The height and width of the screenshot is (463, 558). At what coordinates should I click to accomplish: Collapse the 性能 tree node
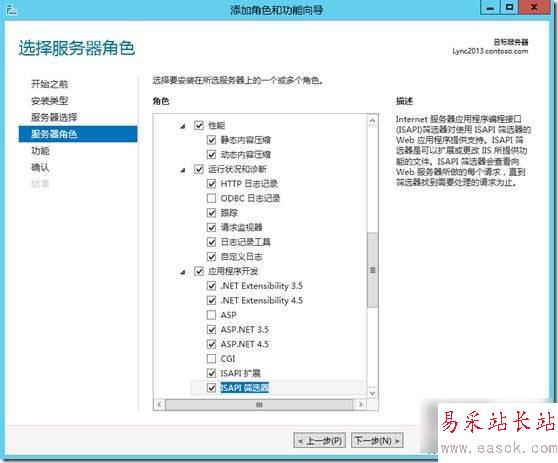click(183, 126)
